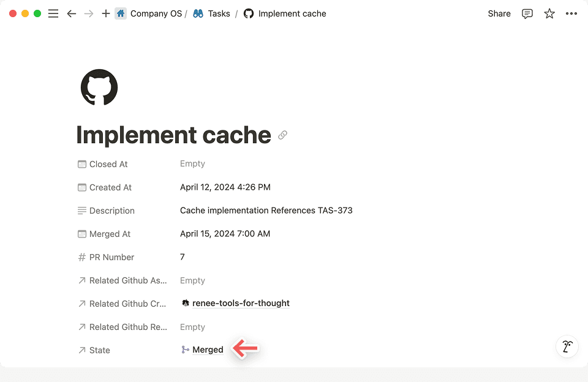Copy the page link using the link icon
Viewport: 588px width, 382px height.
tap(282, 135)
